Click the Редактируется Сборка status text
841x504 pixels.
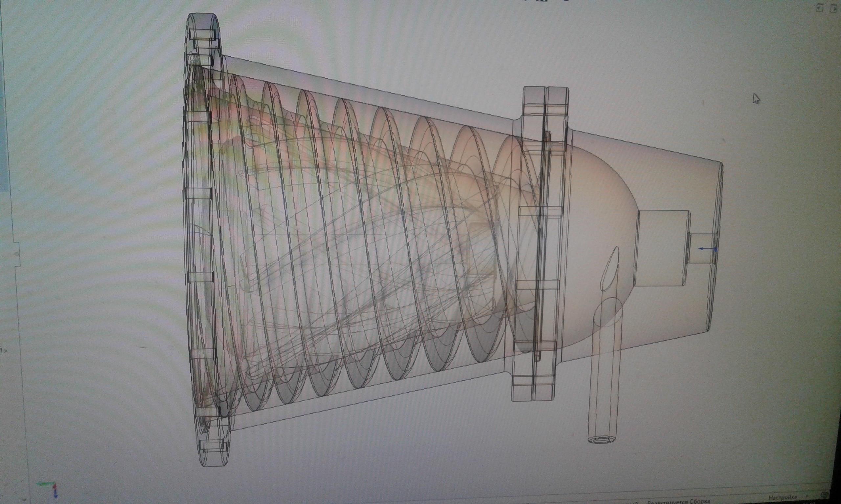coord(678,501)
